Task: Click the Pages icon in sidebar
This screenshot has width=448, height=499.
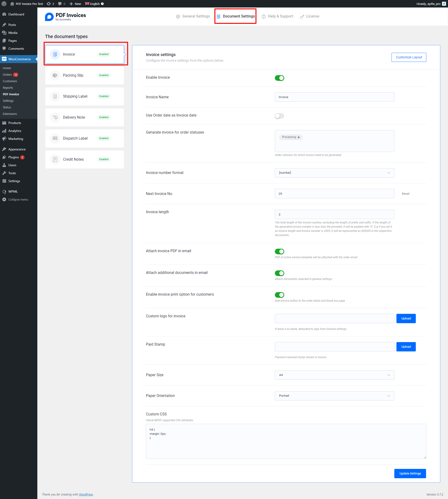Action: pos(4,41)
